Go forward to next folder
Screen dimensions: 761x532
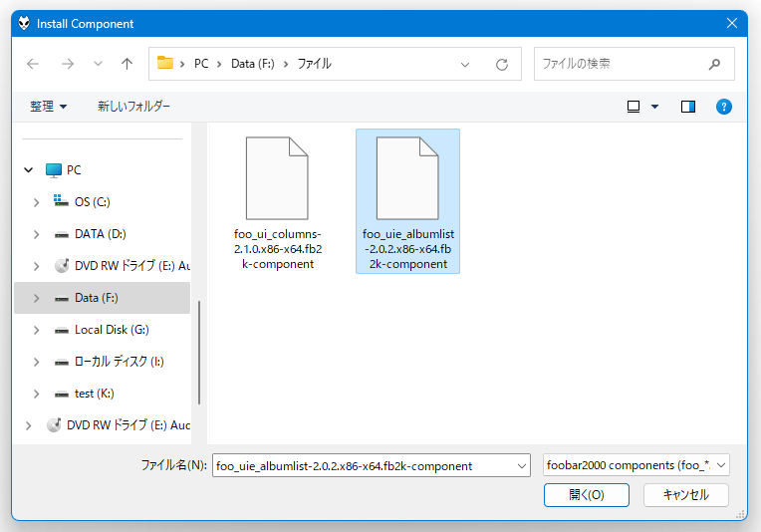coord(68,64)
